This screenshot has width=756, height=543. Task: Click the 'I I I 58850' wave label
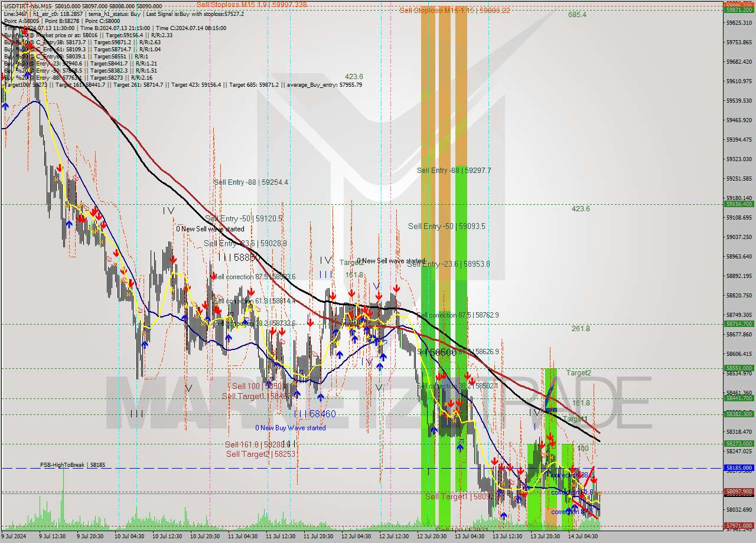coord(239,257)
